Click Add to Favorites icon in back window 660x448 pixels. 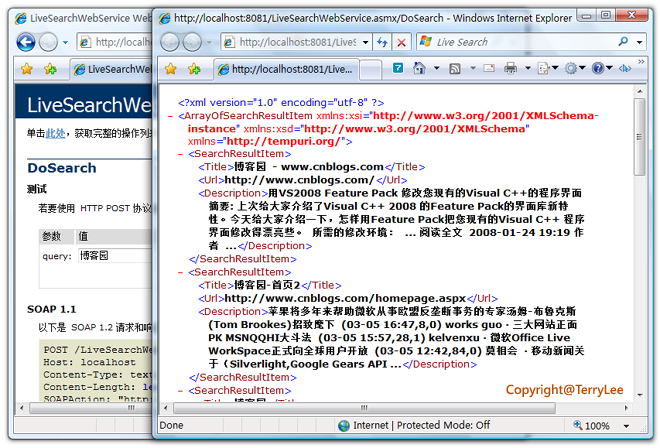50,69
